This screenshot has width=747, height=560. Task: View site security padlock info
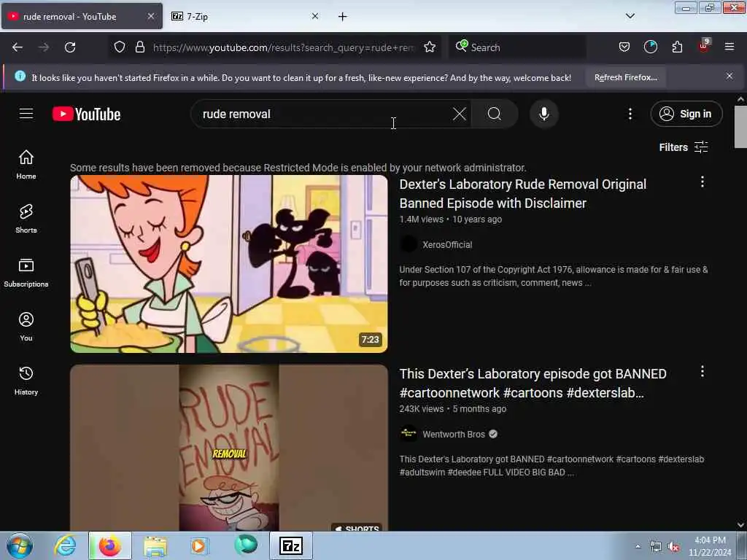tap(139, 47)
